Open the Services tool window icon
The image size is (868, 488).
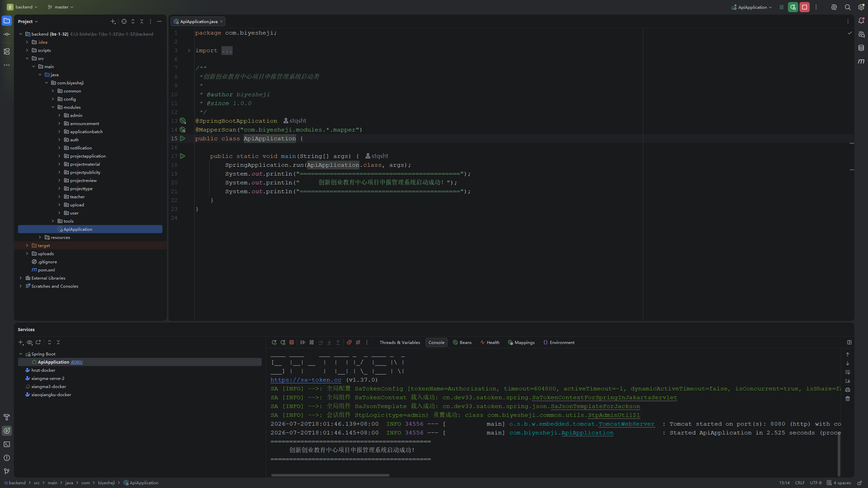click(7, 431)
